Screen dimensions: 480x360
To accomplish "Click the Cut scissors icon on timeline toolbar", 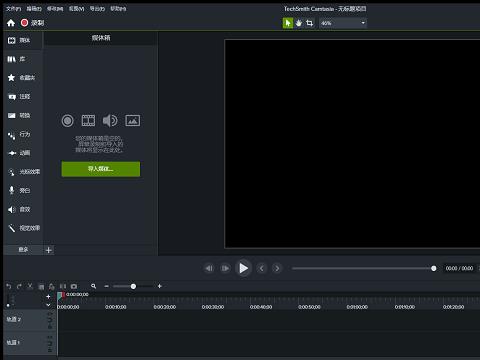I will click(x=30, y=286).
